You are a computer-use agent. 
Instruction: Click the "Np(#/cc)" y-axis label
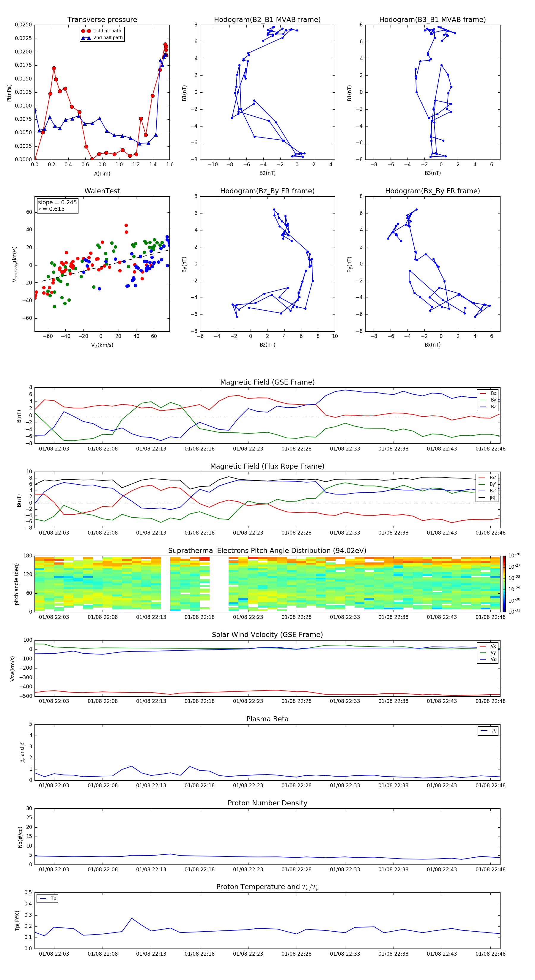[20, 837]
